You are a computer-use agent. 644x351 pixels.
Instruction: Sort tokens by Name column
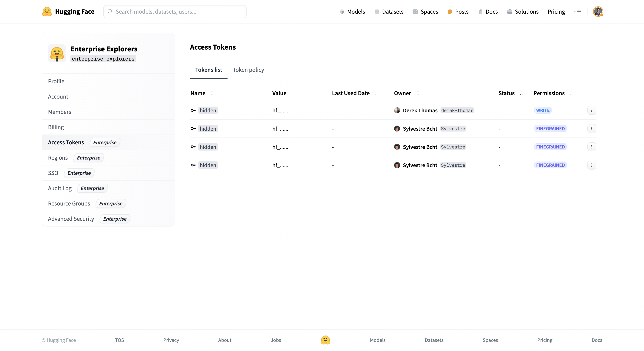(212, 93)
